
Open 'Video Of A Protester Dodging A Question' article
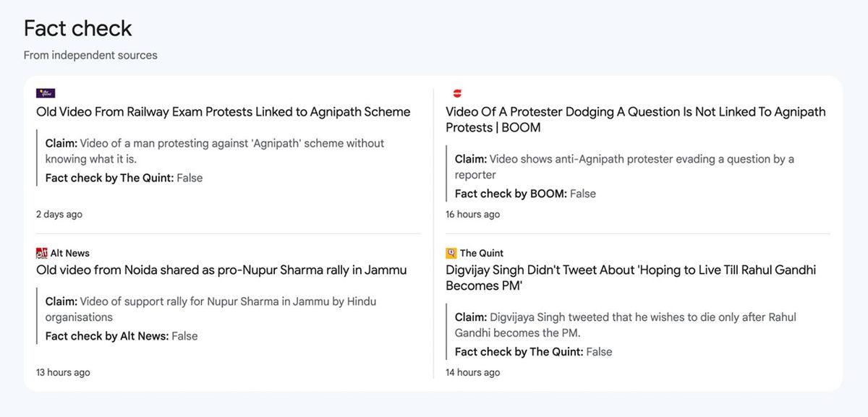635,119
